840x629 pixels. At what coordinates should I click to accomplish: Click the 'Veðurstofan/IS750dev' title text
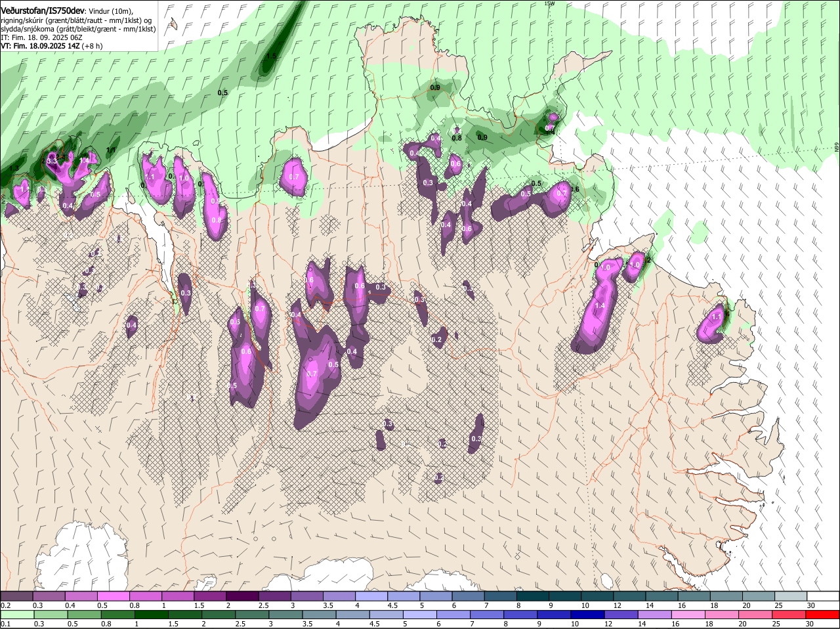pos(43,11)
